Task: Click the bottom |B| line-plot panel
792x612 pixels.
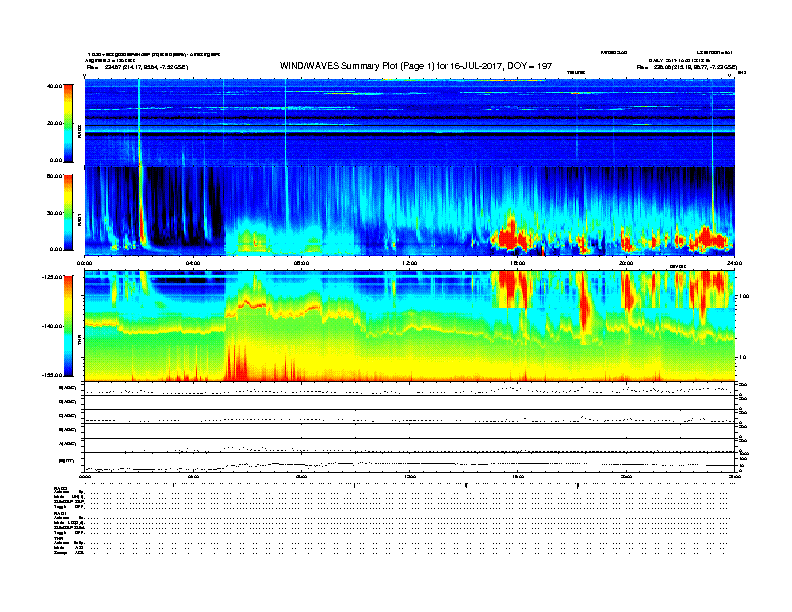Action: point(409,462)
